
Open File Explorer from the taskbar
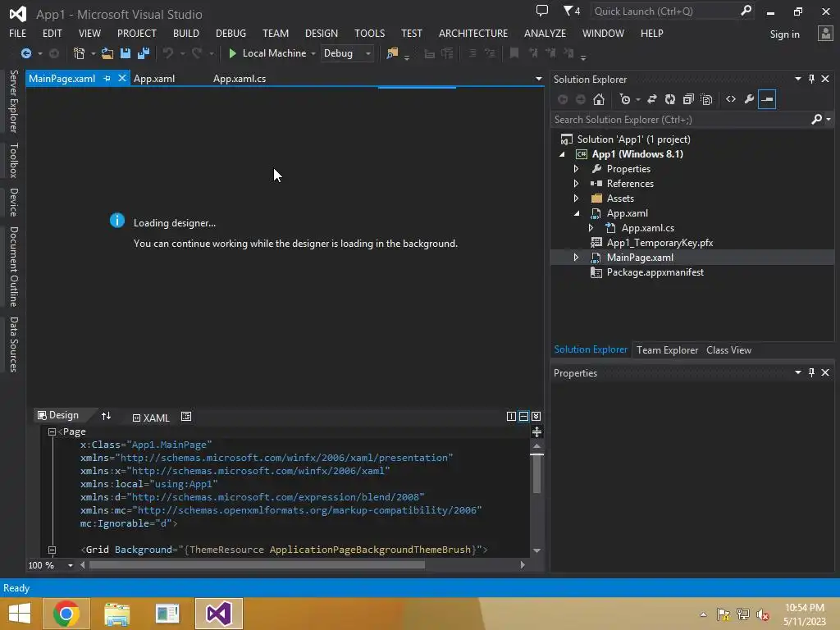click(116, 614)
